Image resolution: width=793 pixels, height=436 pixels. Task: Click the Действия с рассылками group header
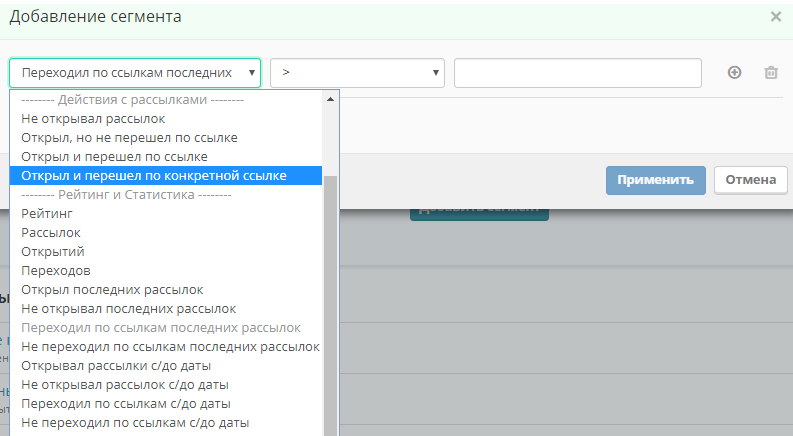click(x=166, y=100)
